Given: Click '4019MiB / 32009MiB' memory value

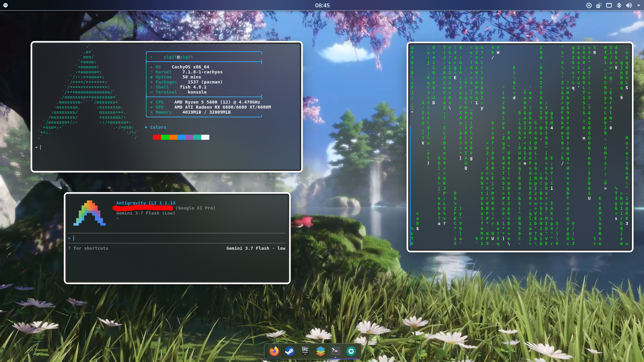Looking at the screenshot, I should pos(206,112).
